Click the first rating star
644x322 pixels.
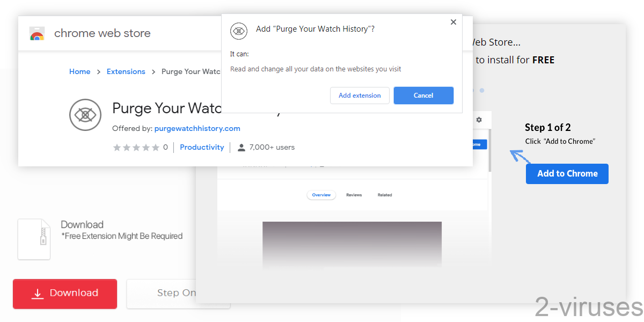(x=116, y=147)
